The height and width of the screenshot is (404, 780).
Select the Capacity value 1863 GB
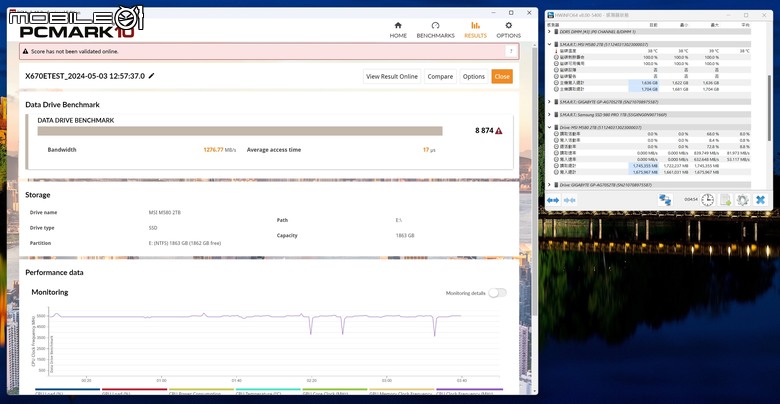pyautogui.click(x=404, y=236)
